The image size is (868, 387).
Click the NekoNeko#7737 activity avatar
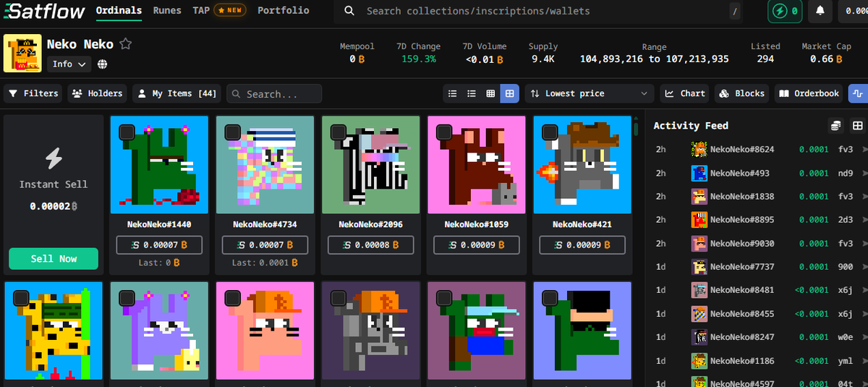pyautogui.click(x=699, y=266)
